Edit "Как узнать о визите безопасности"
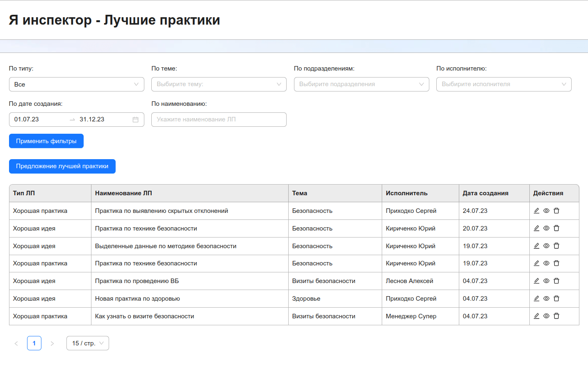Image resolution: width=588 pixels, height=386 pixels. 536,316
